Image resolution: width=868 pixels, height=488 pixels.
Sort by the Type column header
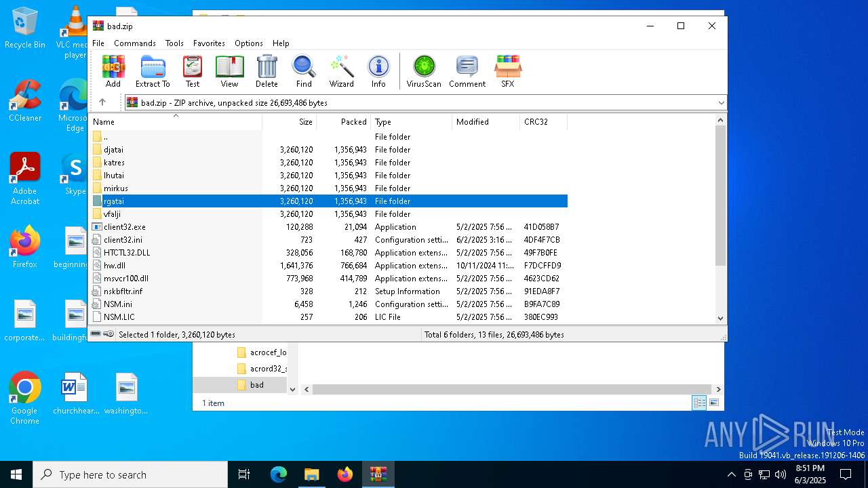[412, 122]
